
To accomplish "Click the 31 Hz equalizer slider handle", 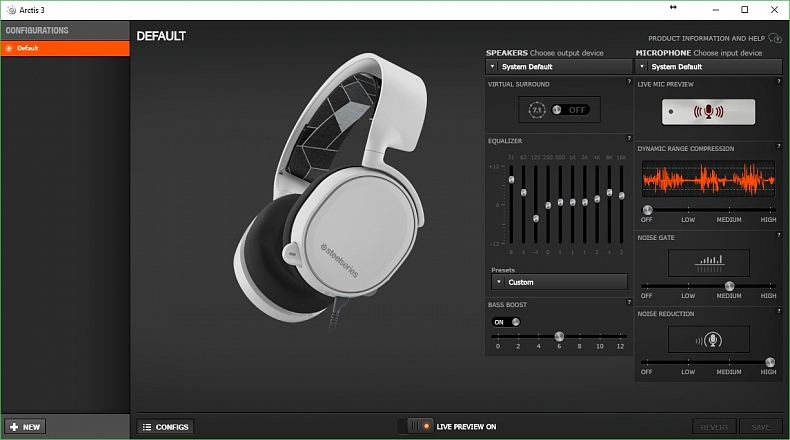I will tap(511, 180).
